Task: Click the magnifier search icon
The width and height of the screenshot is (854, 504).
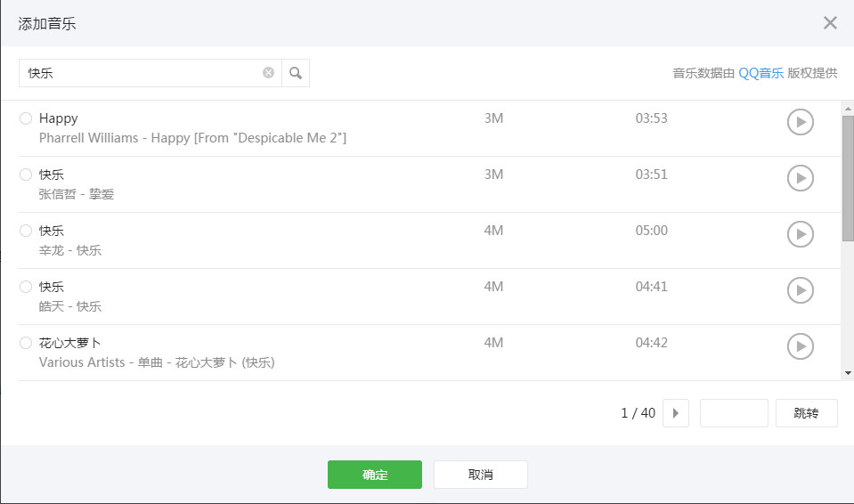Action: 296,73
